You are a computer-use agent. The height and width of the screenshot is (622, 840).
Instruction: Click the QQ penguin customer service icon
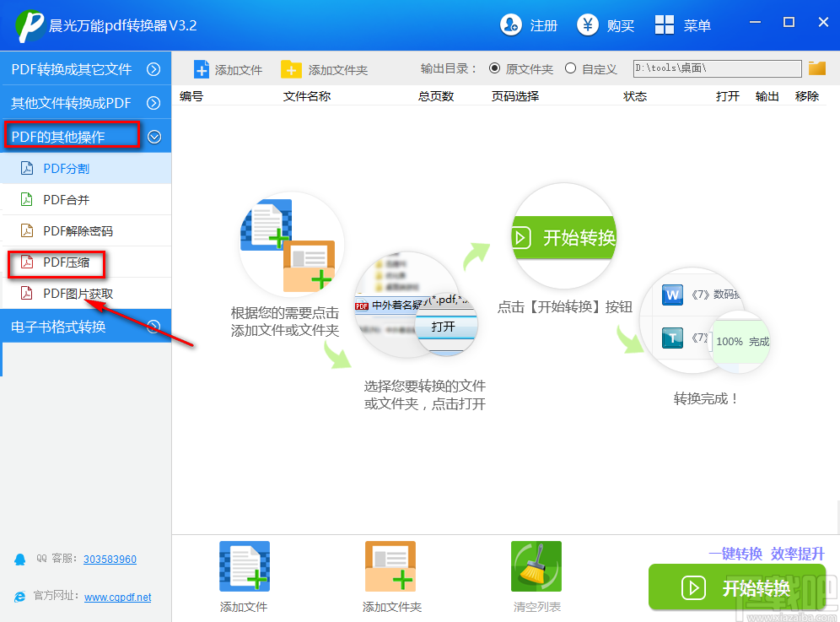tap(20, 560)
